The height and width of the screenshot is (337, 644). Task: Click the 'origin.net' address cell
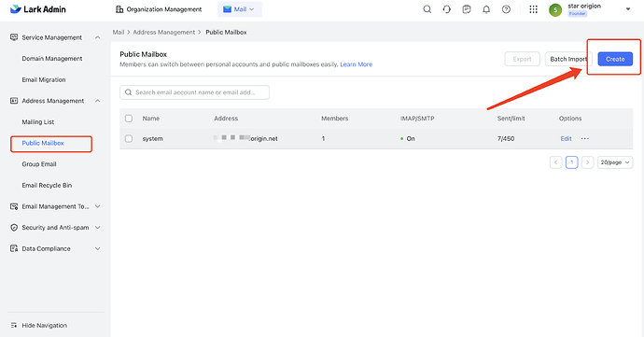(x=245, y=138)
